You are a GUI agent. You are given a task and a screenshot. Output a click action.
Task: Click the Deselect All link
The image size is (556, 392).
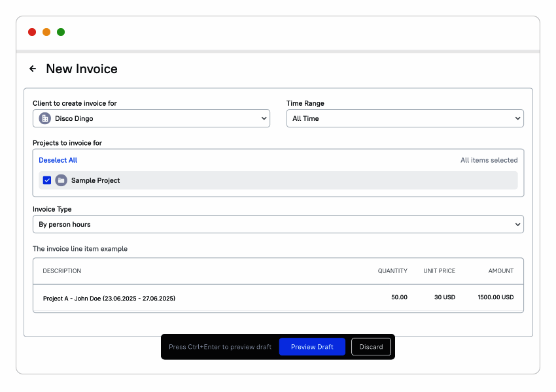coord(58,160)
